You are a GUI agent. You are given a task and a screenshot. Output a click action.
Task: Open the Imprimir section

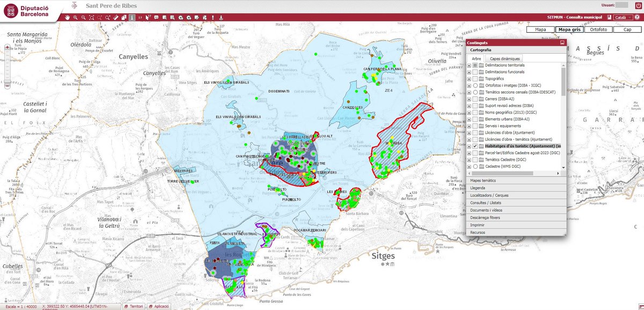(516, 225)
